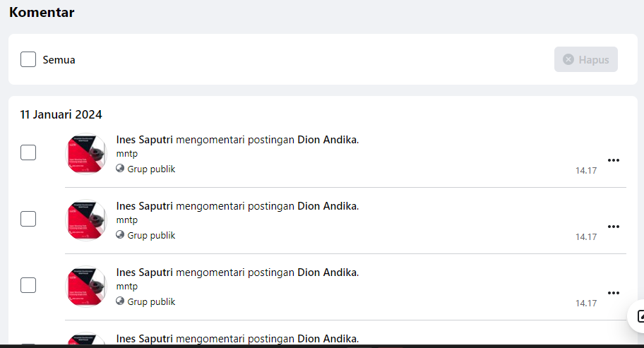Check the second comment entry's checkbox

[28, 219]
